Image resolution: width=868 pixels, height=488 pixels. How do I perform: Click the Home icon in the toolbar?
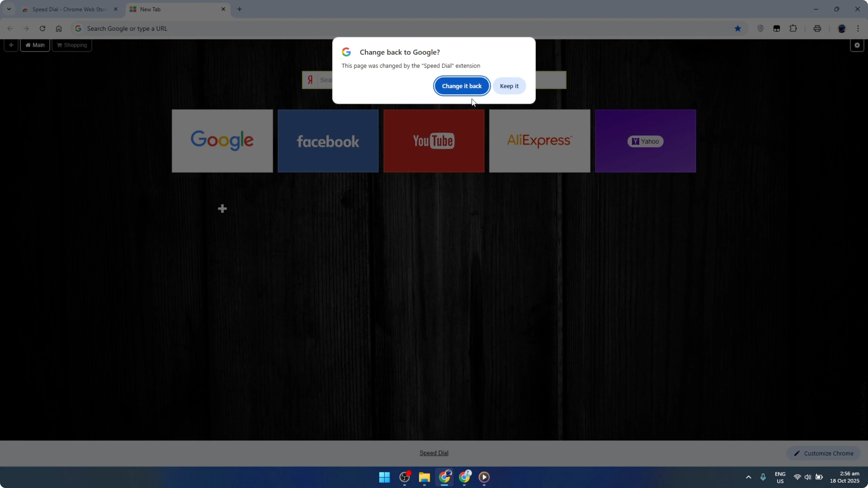pos(59,29)
